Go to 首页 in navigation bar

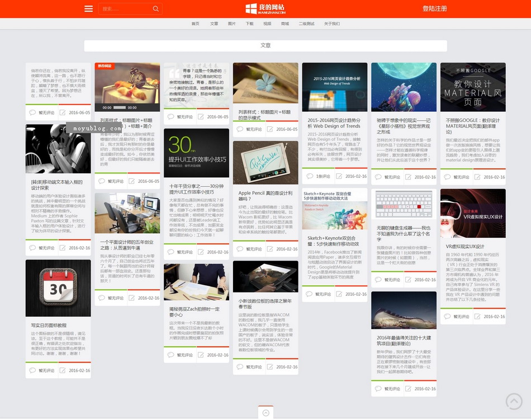coord(196,23)
